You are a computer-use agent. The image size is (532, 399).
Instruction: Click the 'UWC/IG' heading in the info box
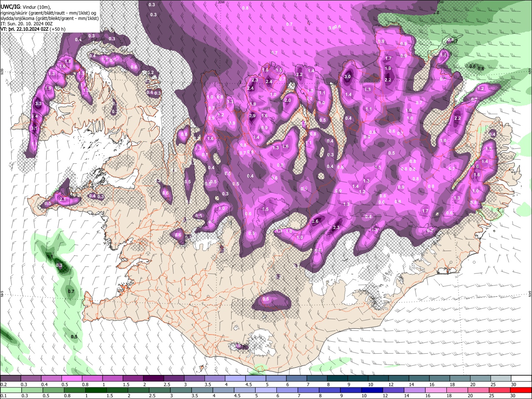(10, 7)
